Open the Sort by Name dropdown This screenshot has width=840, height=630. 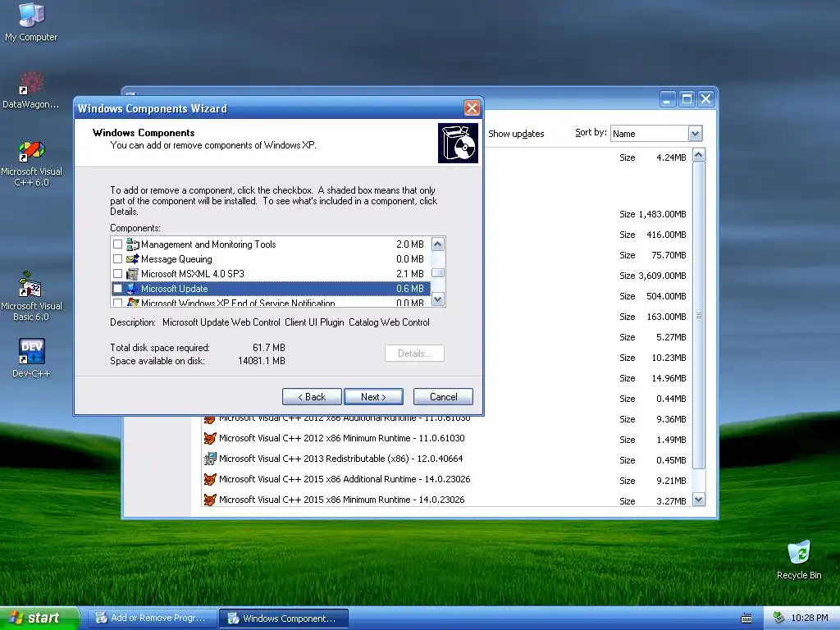[695, 134]
